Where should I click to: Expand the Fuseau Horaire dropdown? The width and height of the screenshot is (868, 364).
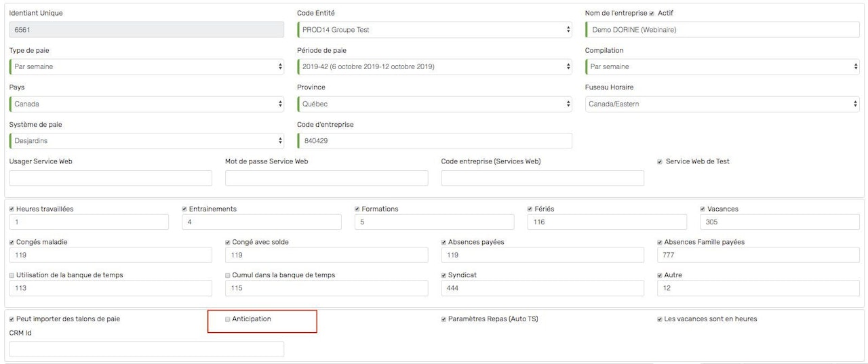(722, 104)
